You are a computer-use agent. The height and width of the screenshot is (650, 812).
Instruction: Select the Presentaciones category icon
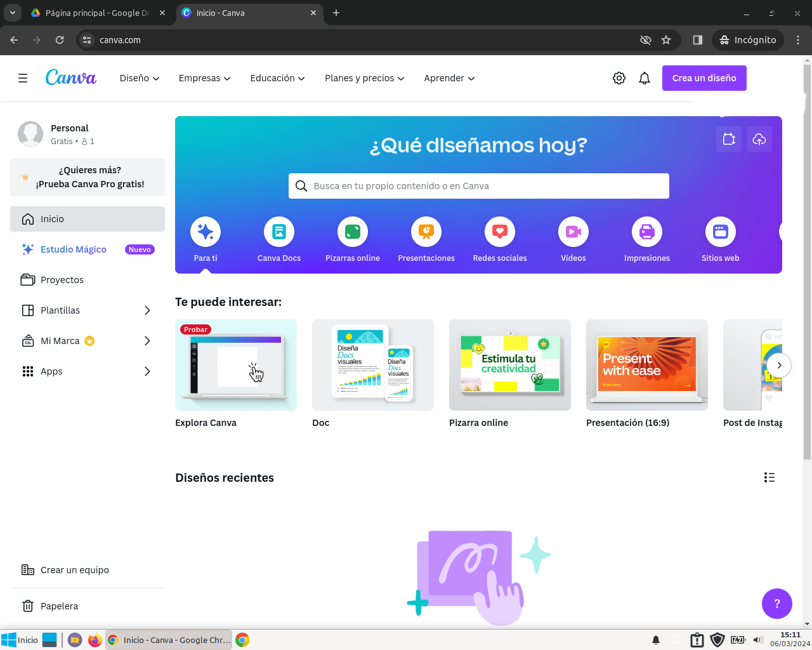click(426, 232)
